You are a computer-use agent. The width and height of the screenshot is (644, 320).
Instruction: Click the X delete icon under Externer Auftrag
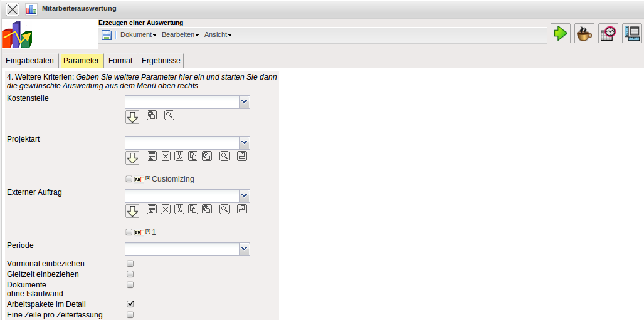point(166,209)
